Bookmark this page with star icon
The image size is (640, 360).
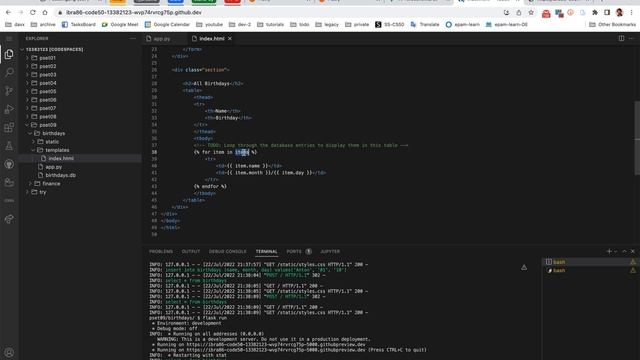[531, 13]
